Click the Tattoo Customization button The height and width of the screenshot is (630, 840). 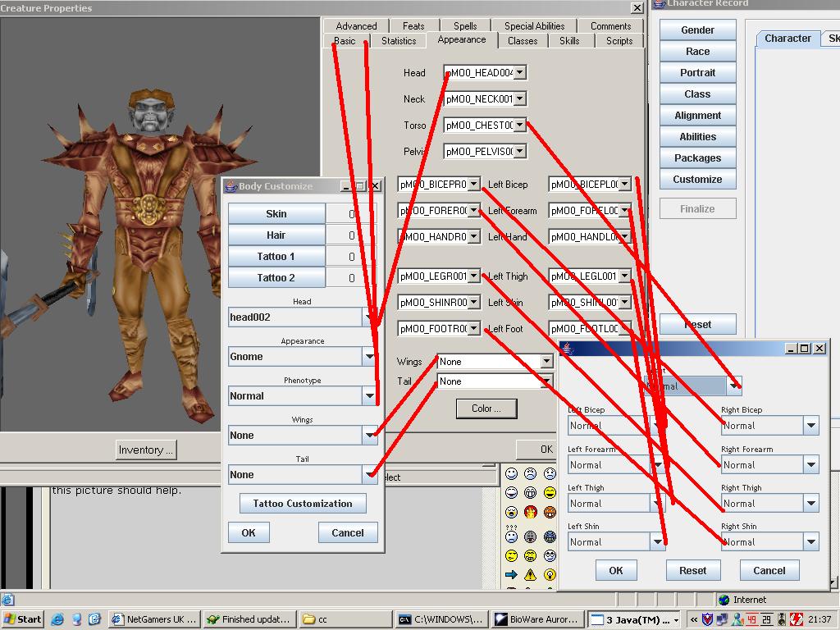point(303,504)
